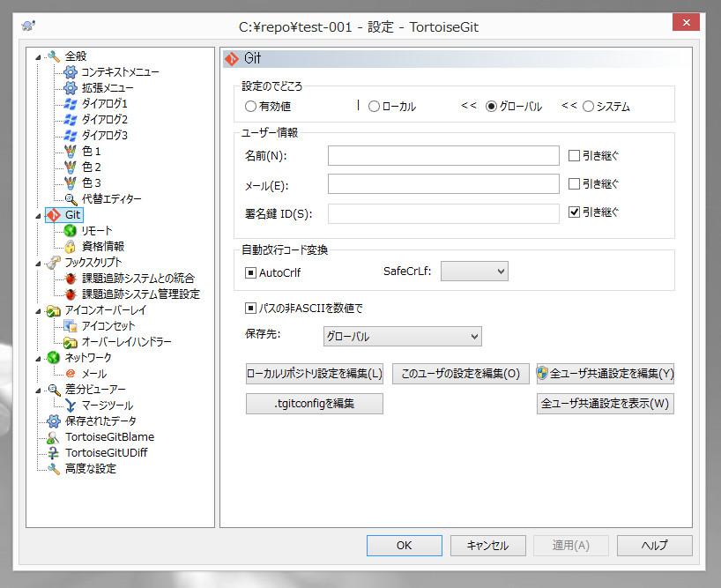Click the color palette icon for 色 1
Screen dimensions: 721x588
(70, 152)
